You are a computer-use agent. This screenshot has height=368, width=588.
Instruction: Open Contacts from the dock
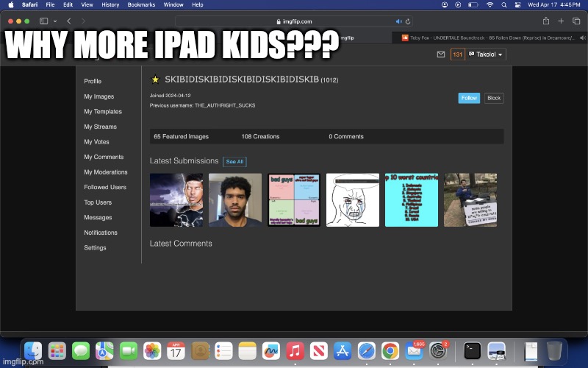click(x=200, y=351)
